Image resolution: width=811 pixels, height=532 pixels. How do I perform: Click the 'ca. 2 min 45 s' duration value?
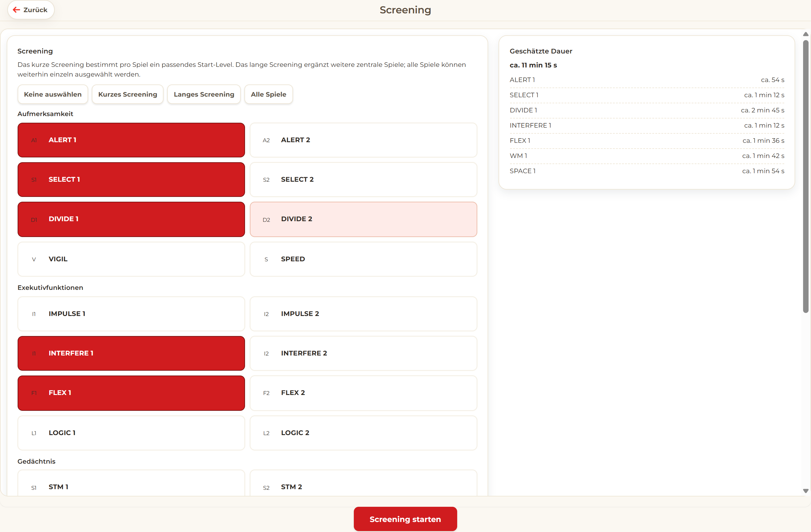point(762,110)
